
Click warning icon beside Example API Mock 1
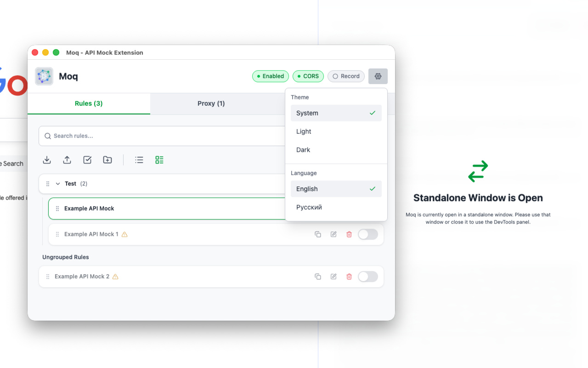(x=124, y=234)
